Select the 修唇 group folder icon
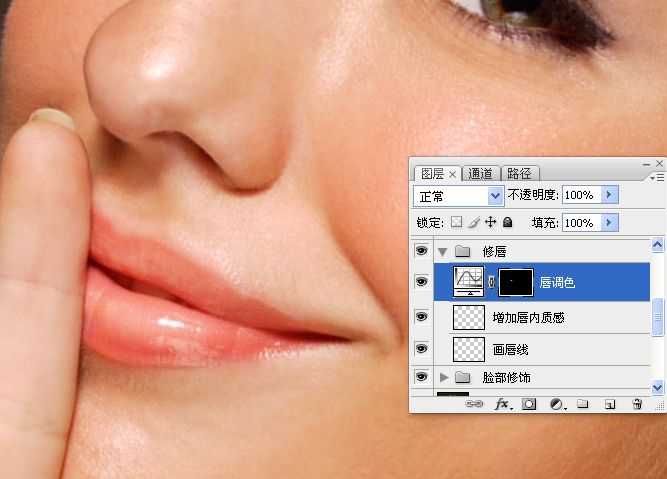Viewport: 667px width, 479px height. (x=462, y=251)
